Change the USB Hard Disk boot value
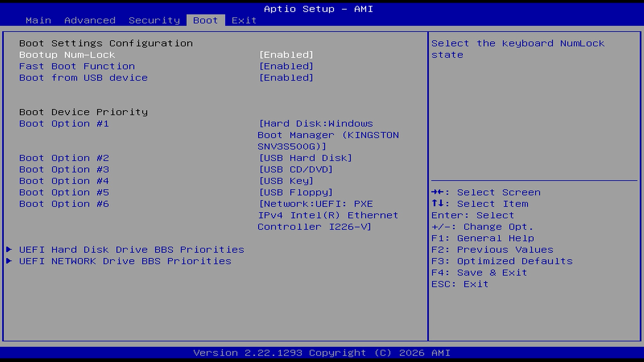Image resolution: width=644 pixels, height=362 pixels. [306, 158]
